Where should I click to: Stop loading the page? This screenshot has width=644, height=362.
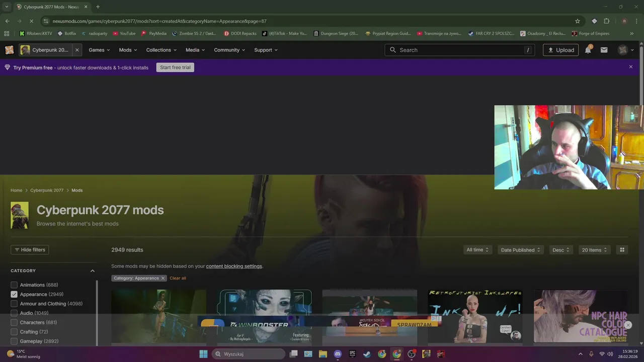pyautogui.click(x=31, y=21)
